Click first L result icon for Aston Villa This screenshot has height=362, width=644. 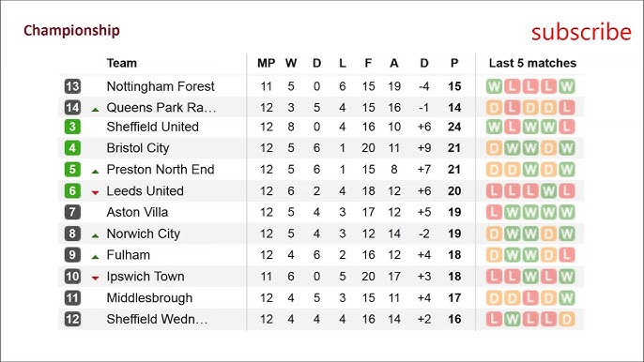(494, 212)
